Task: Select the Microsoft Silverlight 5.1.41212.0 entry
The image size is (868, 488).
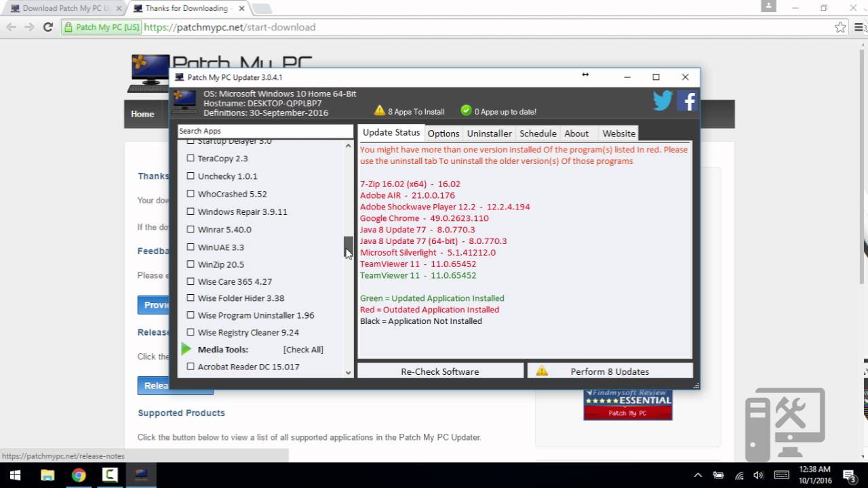Action: pyautogui.click(x=428, y=252)
